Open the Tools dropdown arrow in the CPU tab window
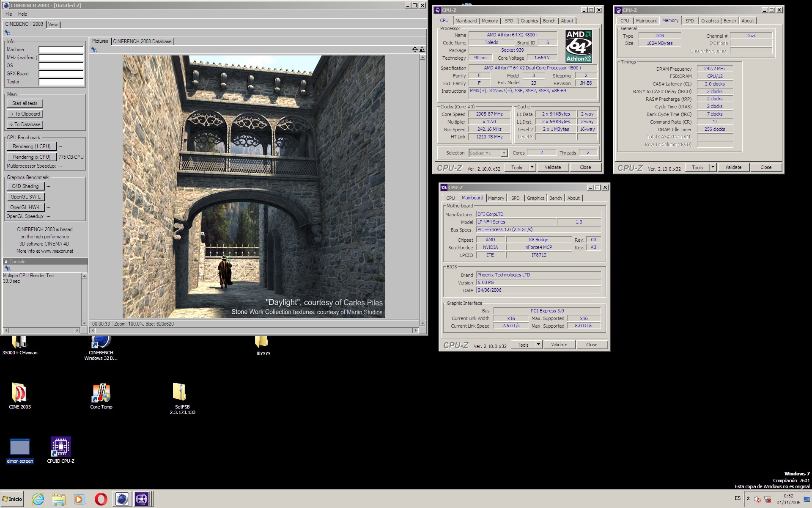812x508 pixels. 532,167
